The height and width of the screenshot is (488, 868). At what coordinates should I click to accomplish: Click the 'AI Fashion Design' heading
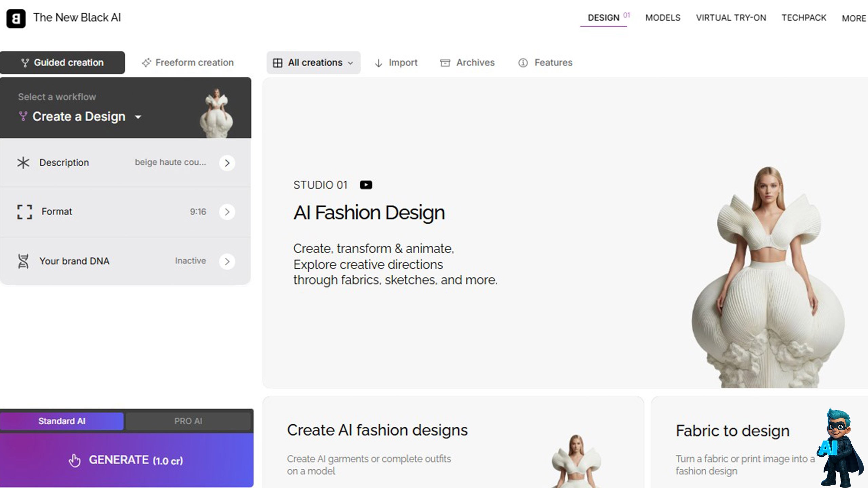(x=369, y=213)
